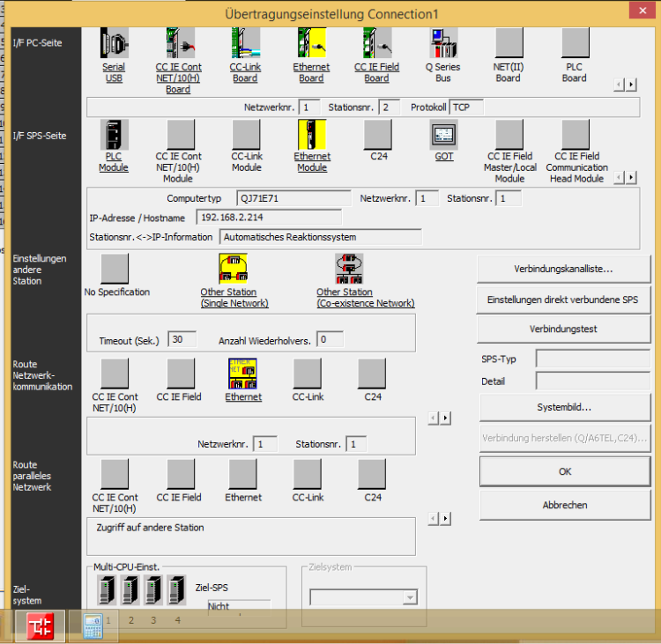Open Verbindungskanalliste button
The width and height of the screenshot is (661, 644).
[x=563, y=269]
